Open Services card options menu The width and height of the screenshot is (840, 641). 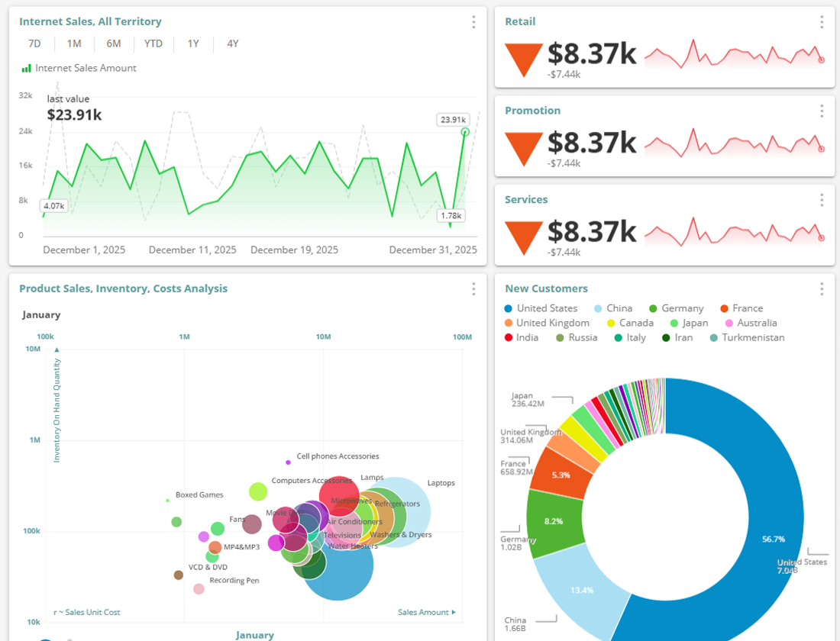point(822,200)
